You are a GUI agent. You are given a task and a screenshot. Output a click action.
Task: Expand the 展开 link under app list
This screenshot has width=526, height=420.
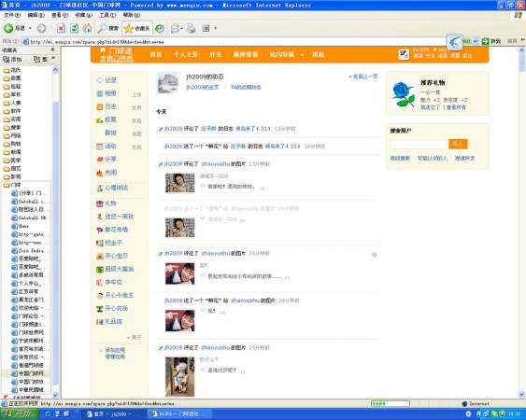(135, 337)
